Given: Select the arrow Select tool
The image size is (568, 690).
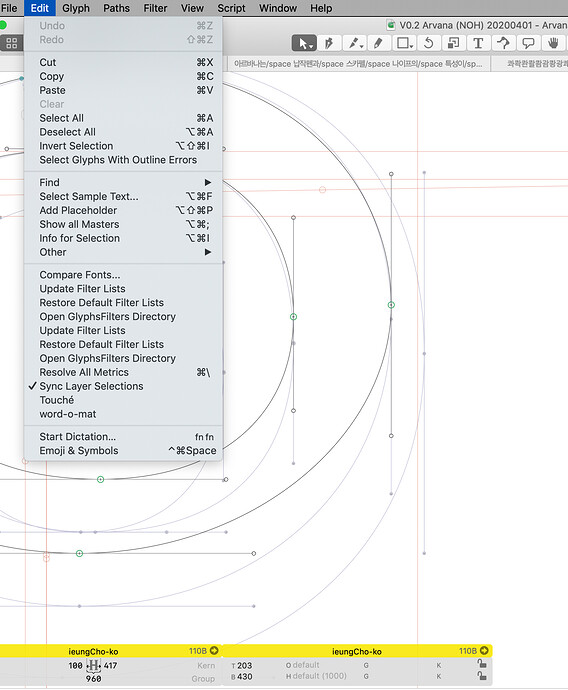Looking at the screenshot, I should point(304,43).
